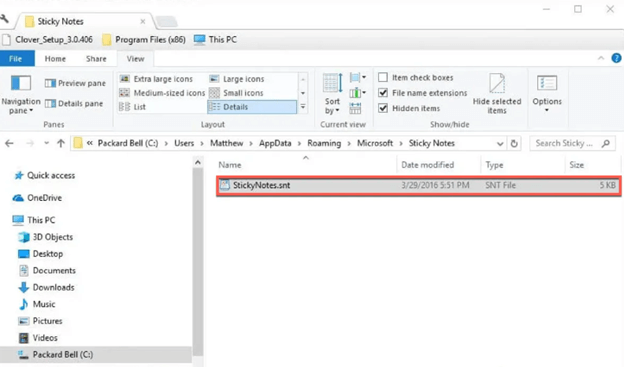
Task: Go back with the Back arrow
Action: [9, 143]
